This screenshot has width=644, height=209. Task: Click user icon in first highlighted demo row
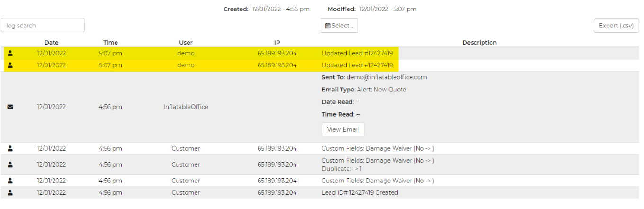click(10, 53)
